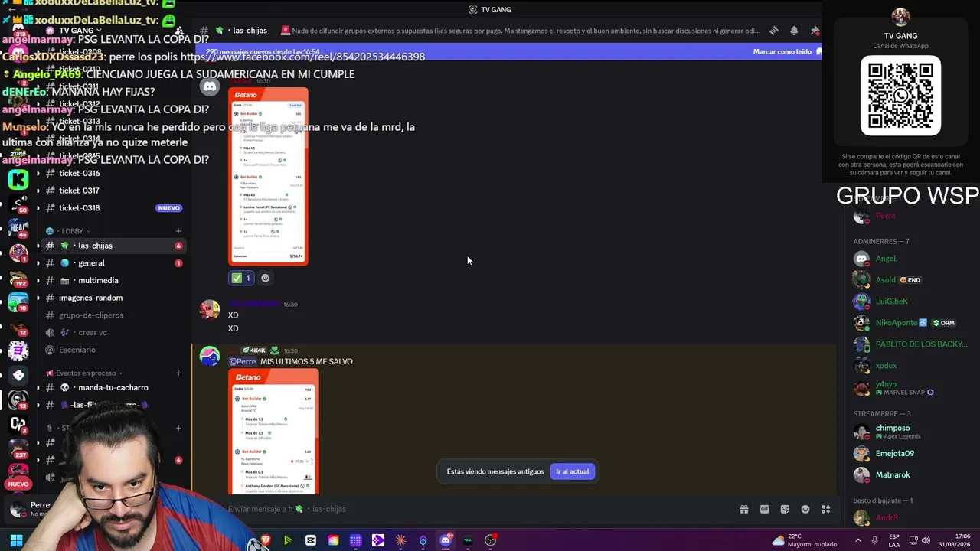Open member Asold profile
The image size is (980, 551).
(x=911, y=280)
